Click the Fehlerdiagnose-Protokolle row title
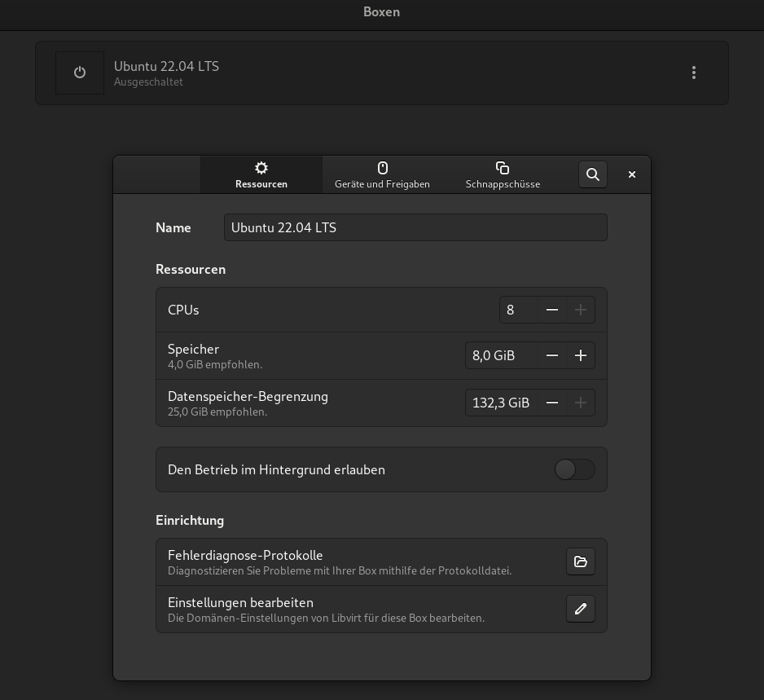 (x=245, y=555)
